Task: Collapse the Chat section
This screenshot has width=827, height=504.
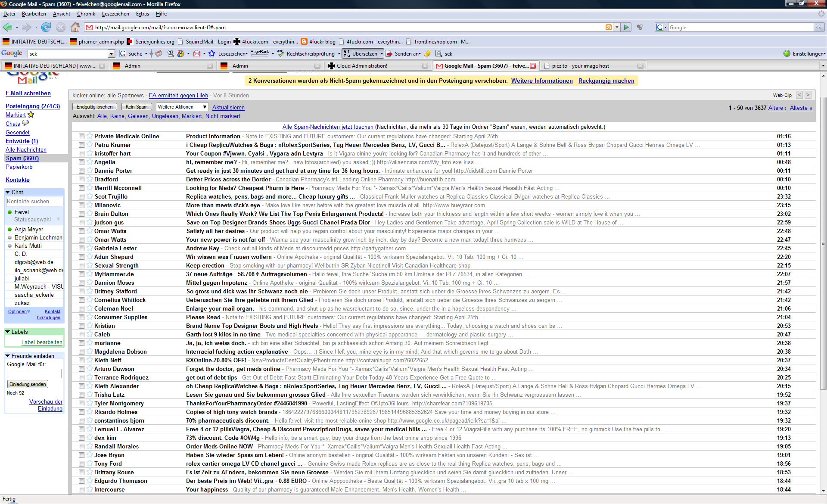Action: [8, 192]
